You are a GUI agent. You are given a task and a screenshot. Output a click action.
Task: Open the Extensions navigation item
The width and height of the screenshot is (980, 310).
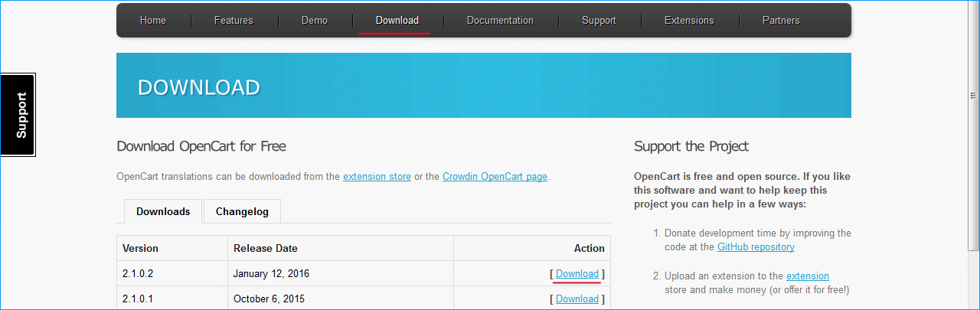pyautogui.click(x=689, y=21)
